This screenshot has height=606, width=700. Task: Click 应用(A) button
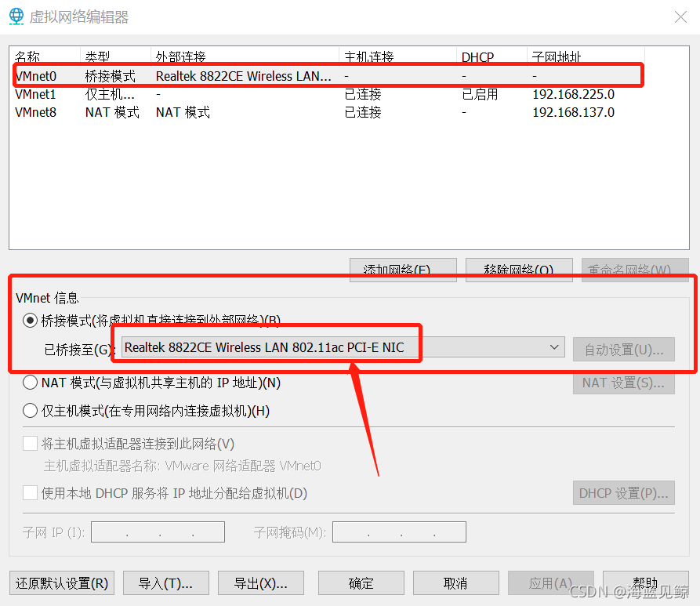tap(551, 583)
